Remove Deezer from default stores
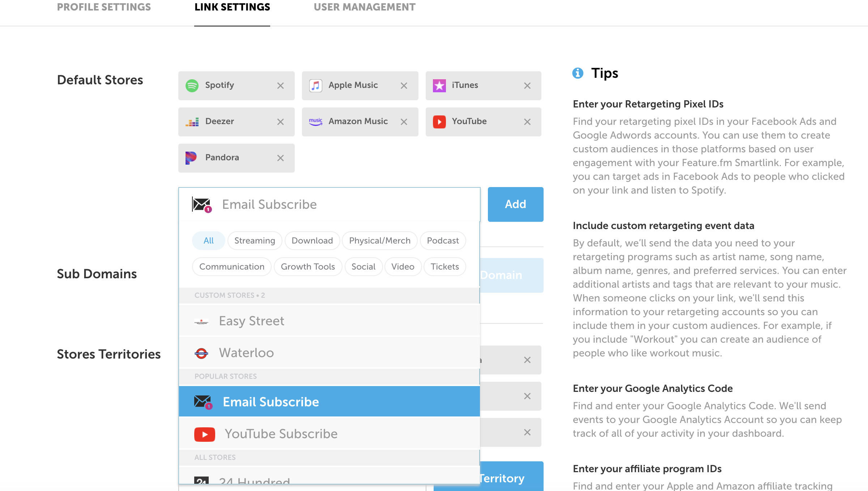This screenshot has height=491, width=868. click(280, 122)
